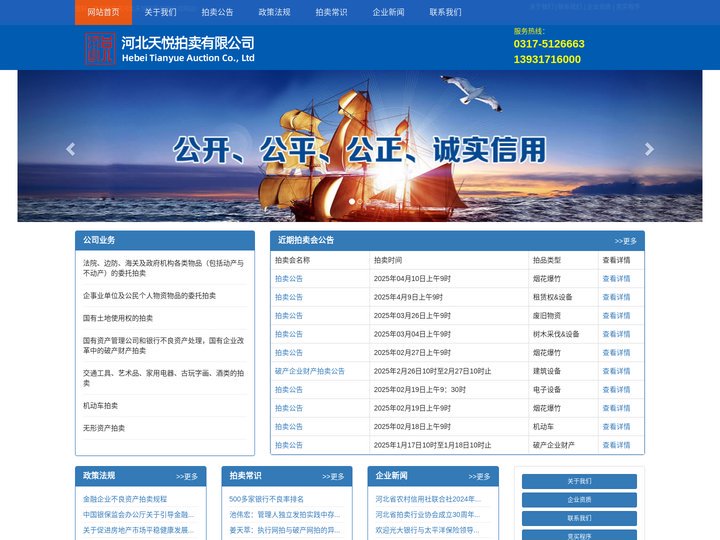Click 公司业务 panel header
Screen dimensions: 720x540
tap(165, 240)
